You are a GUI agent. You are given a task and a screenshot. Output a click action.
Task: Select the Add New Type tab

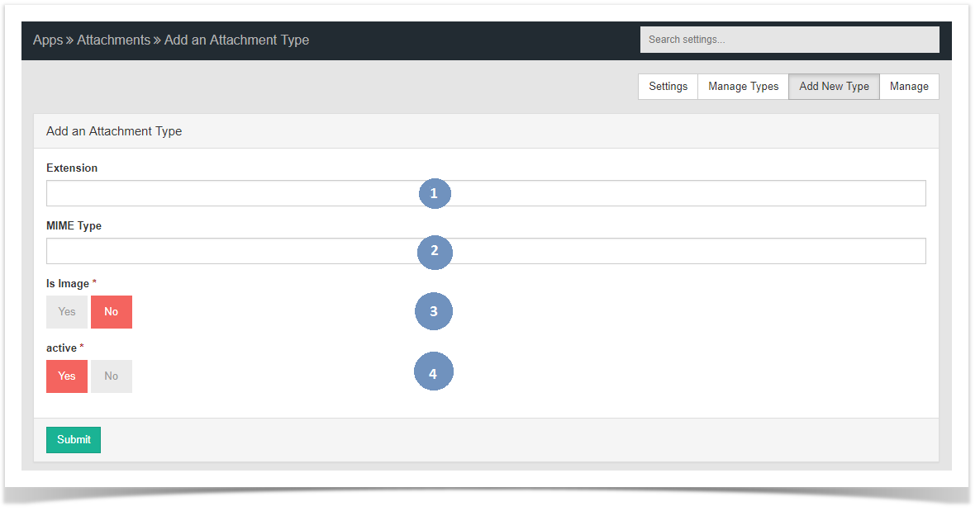(834, 86)
